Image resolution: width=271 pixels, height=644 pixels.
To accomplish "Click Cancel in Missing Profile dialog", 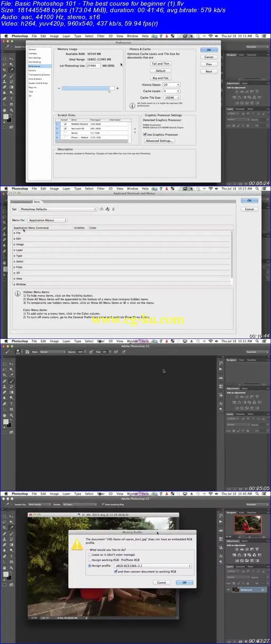I will pyautogui.click(x=161, y=583).
